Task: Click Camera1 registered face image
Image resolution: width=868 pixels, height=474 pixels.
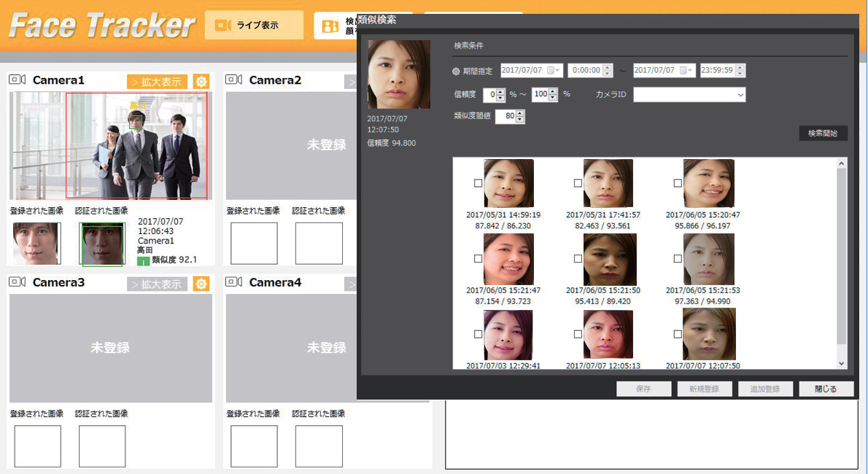Action: [x=36, y=244]
